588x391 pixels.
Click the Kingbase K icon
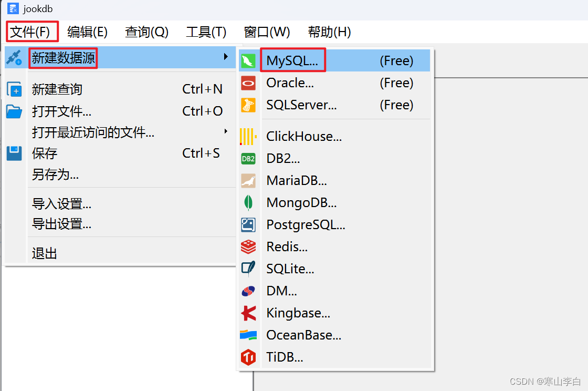[248, 313]
